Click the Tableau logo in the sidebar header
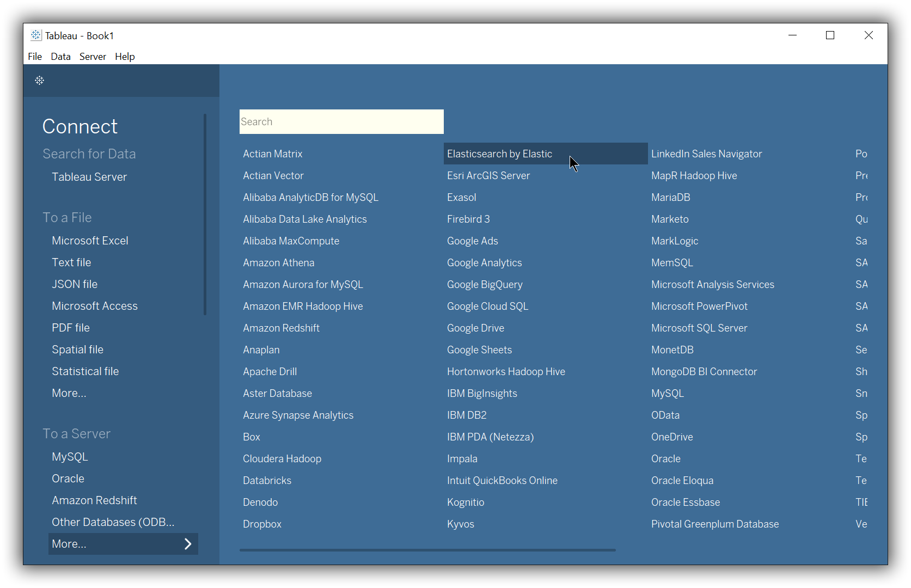This screenshot has height=588, width=911. 39,81
